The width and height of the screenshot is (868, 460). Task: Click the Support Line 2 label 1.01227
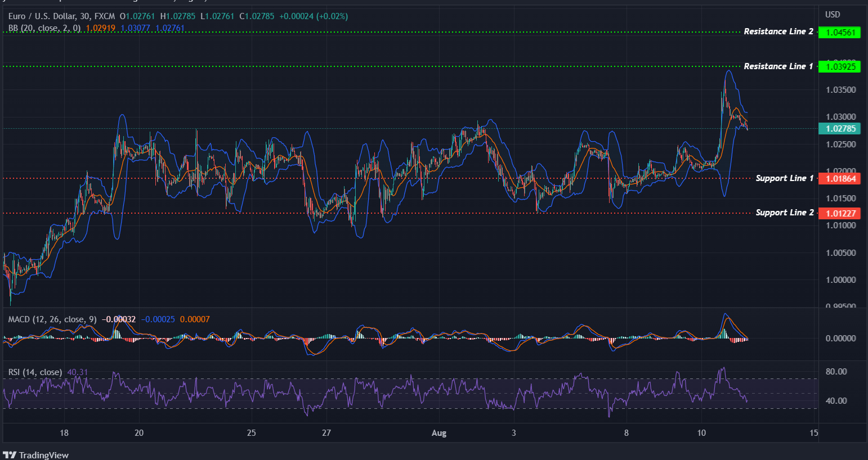coord(840,213)
